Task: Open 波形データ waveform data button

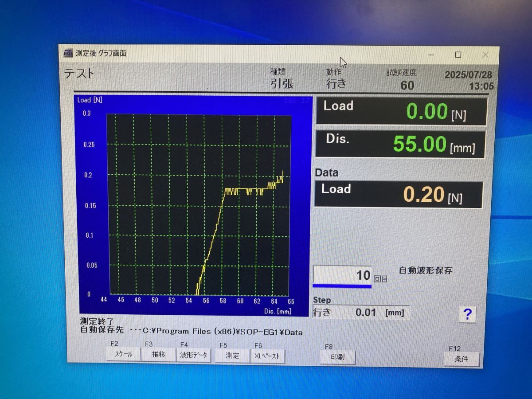Action: [194, 355]
